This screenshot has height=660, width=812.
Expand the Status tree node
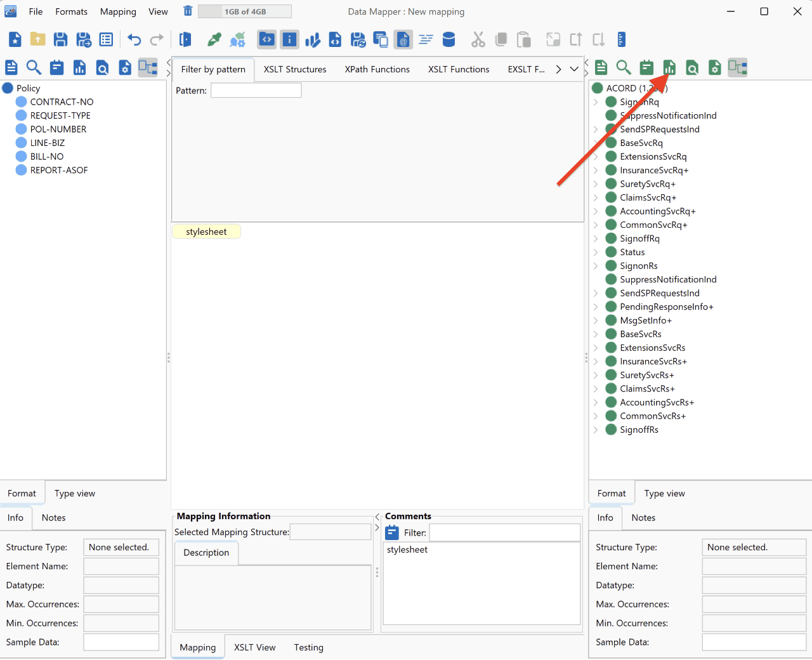point(596,252)
